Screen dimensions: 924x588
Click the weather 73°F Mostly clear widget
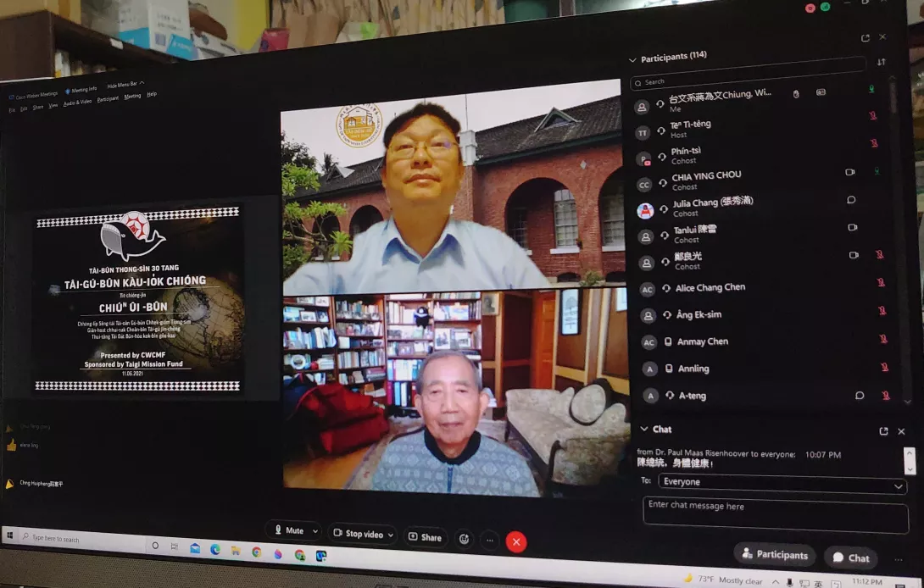click(722, 580)
